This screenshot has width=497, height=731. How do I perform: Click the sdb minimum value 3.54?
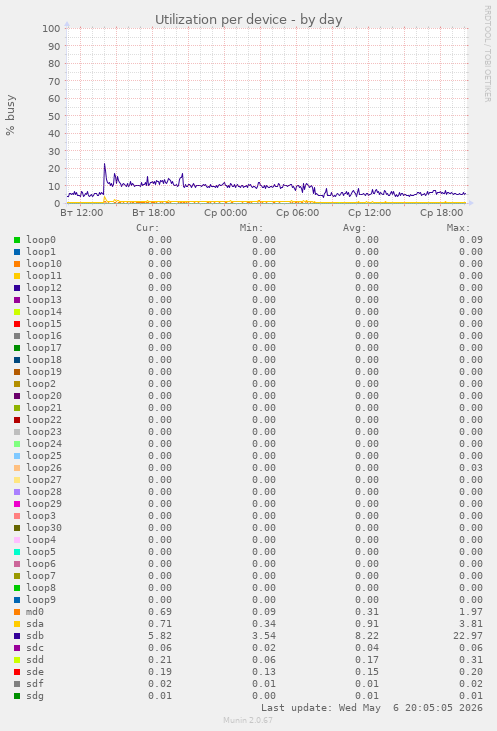coord(264,636)
